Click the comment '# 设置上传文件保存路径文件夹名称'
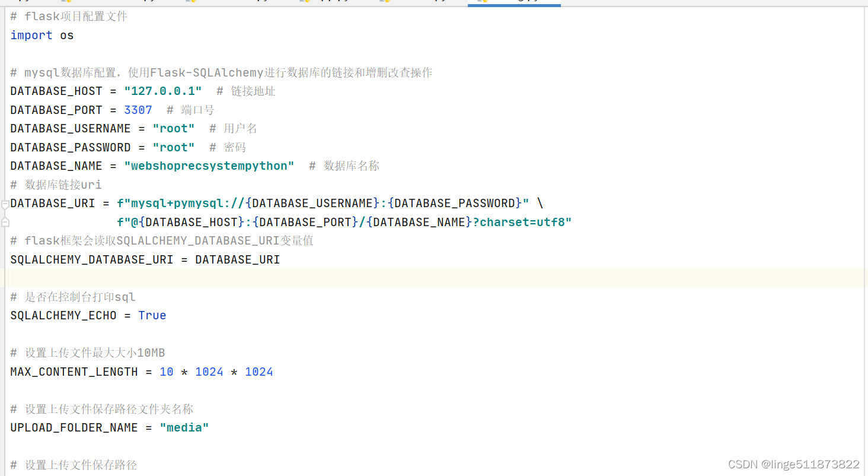The height and width of the screenshot is (476, 868). pos(102,409)
